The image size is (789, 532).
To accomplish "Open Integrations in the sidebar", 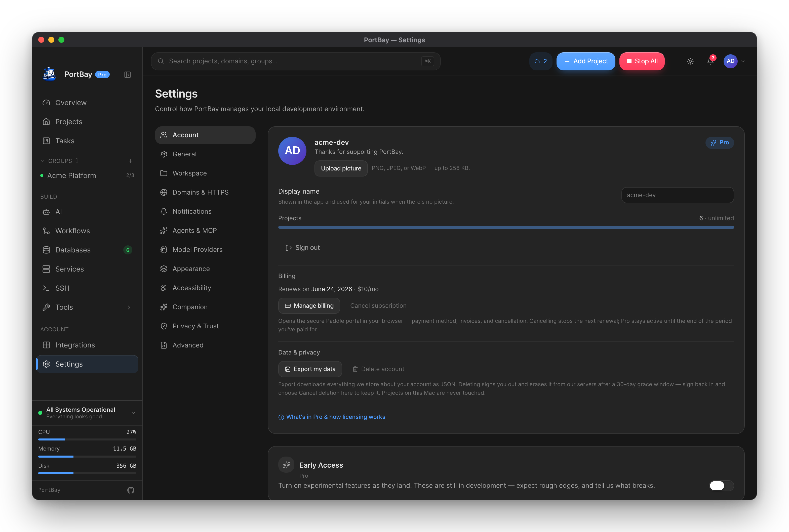I will [87, 345].
